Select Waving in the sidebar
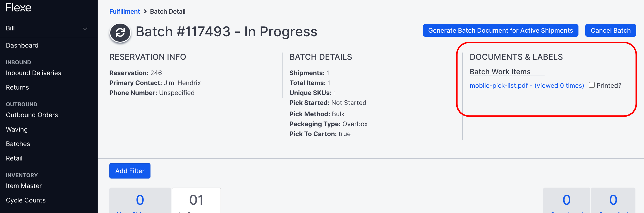This screenshot has width=644, height=213. [17, 129]
